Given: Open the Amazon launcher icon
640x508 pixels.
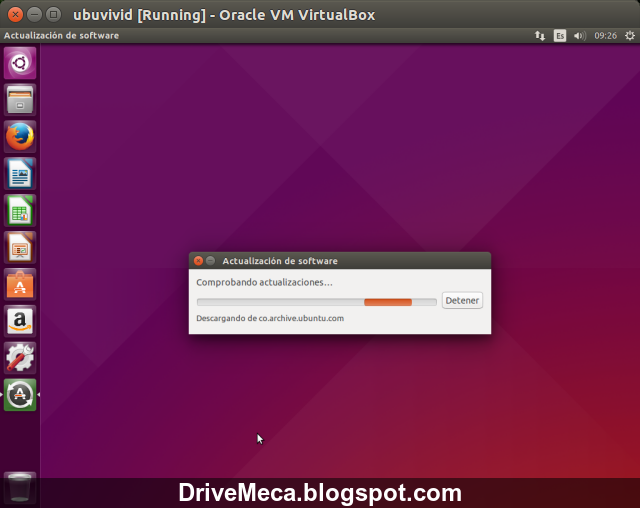Looking at the screenshot, I should [x=20, y=321].
